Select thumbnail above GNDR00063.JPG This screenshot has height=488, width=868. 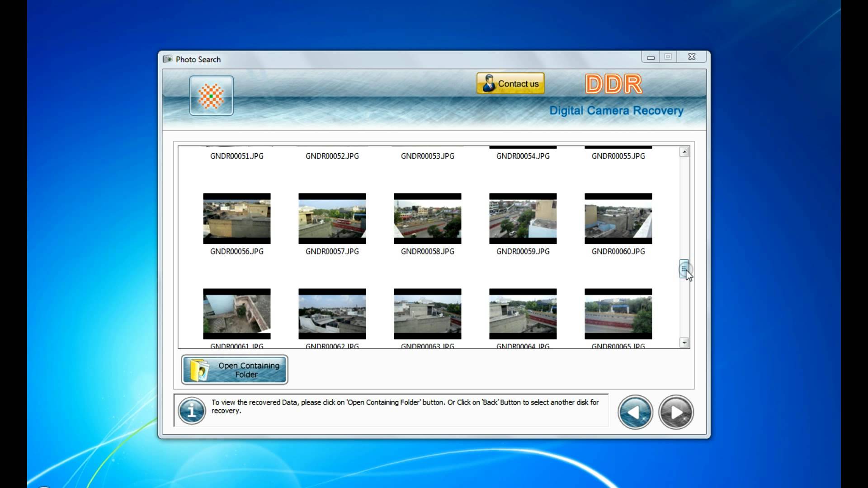click(428, 314)
